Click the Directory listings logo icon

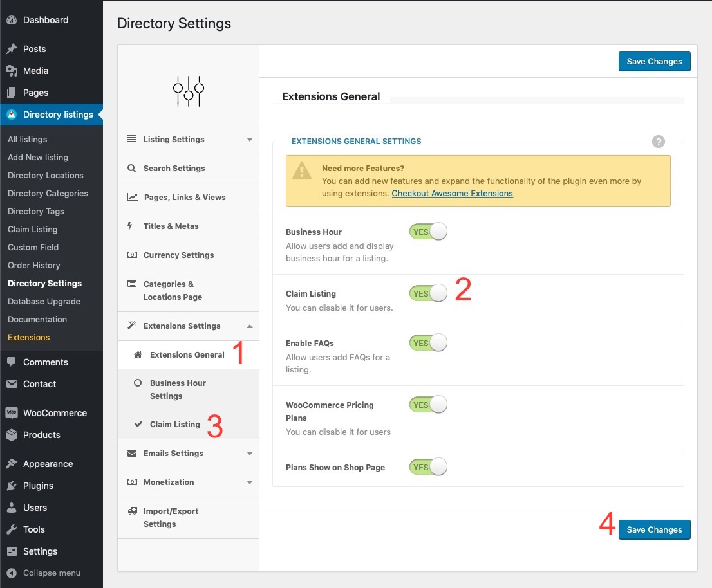(12, 115)
